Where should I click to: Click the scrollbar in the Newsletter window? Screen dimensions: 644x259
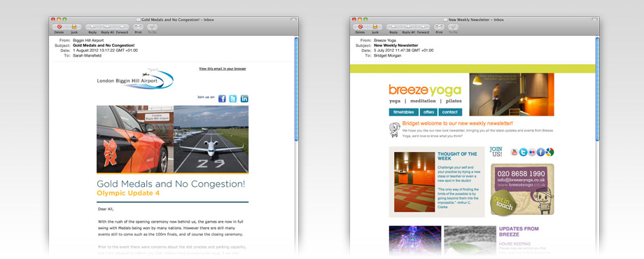click(598, 89)
